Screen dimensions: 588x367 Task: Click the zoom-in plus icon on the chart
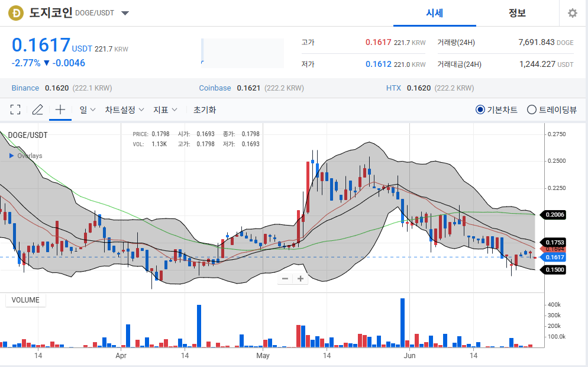[301, 278]
